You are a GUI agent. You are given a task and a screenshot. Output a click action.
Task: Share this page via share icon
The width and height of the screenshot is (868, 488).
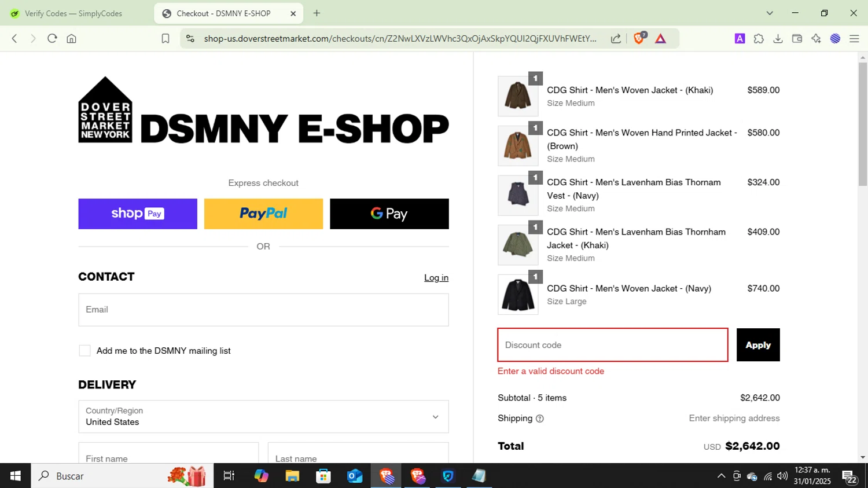click(616, 39)
